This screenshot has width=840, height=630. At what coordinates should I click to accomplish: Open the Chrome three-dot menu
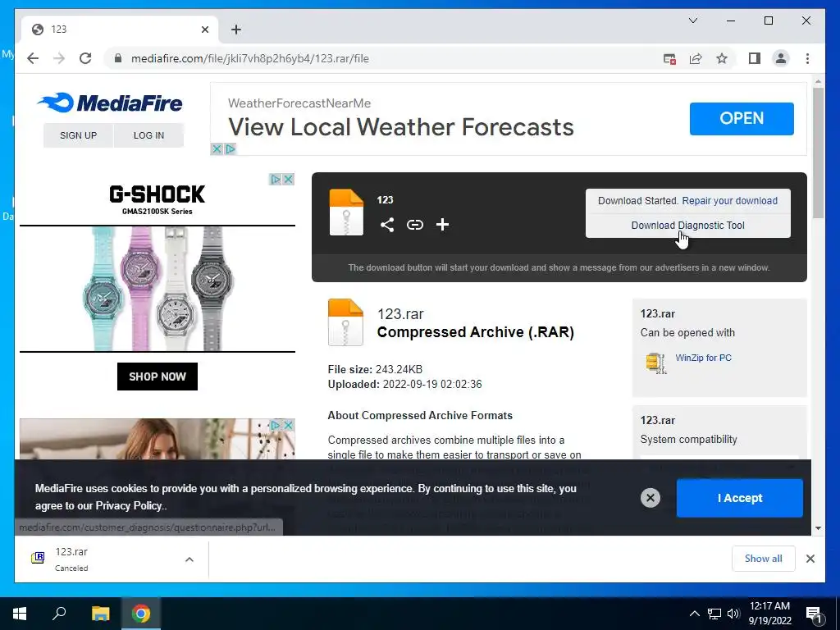coord(807,58)
